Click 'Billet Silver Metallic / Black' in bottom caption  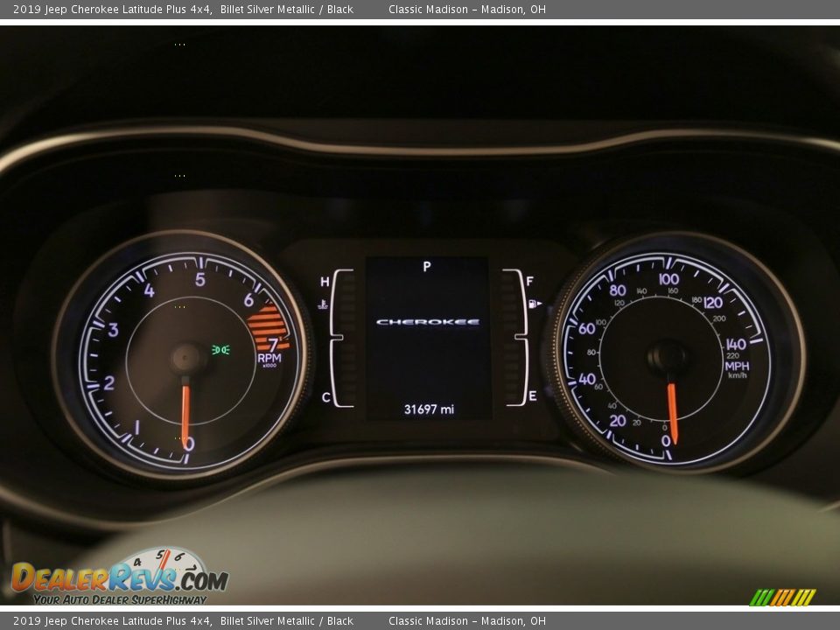pyautogui.click(x=286, y=621)
